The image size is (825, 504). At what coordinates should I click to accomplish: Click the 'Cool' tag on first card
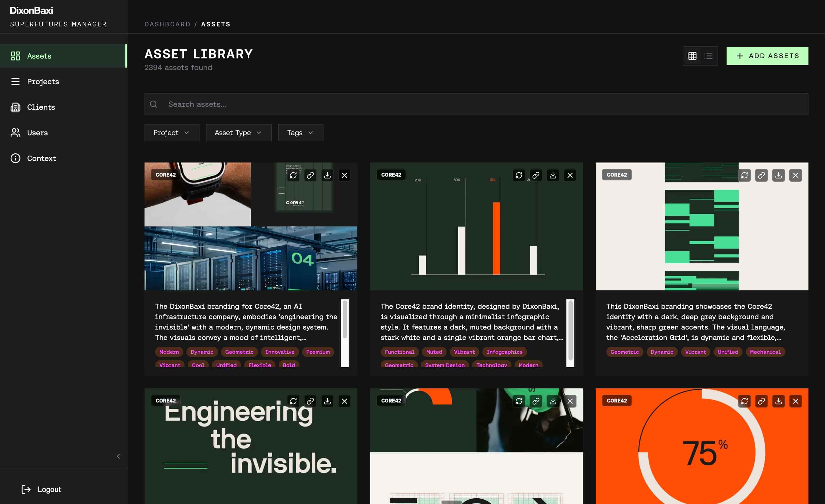point(198,364)
